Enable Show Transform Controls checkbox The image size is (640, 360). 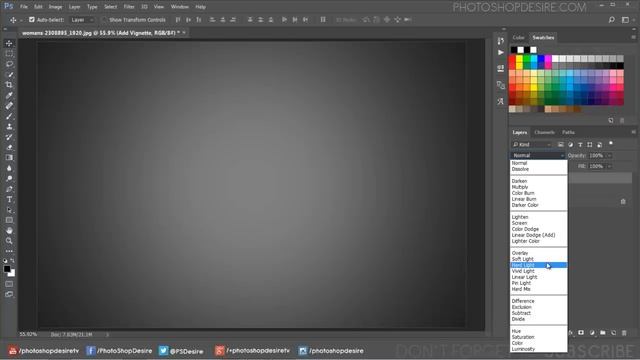tap(104, 20)
